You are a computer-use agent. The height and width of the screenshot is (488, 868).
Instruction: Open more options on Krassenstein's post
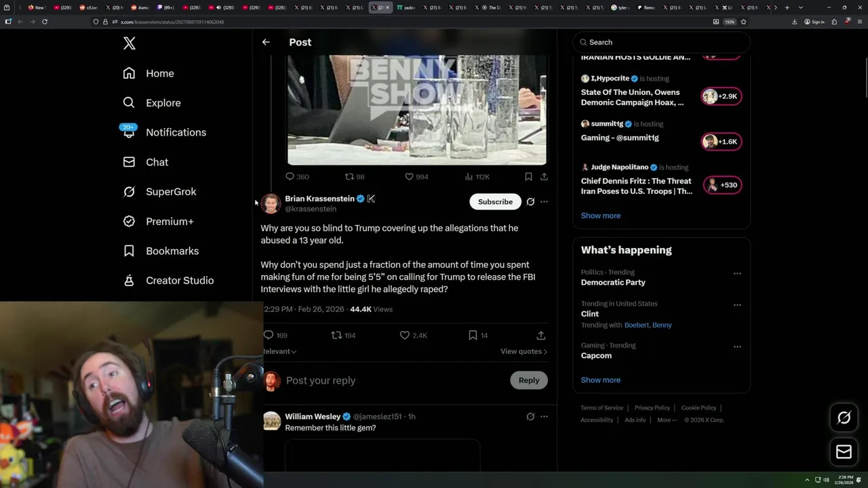click(544, 202)
